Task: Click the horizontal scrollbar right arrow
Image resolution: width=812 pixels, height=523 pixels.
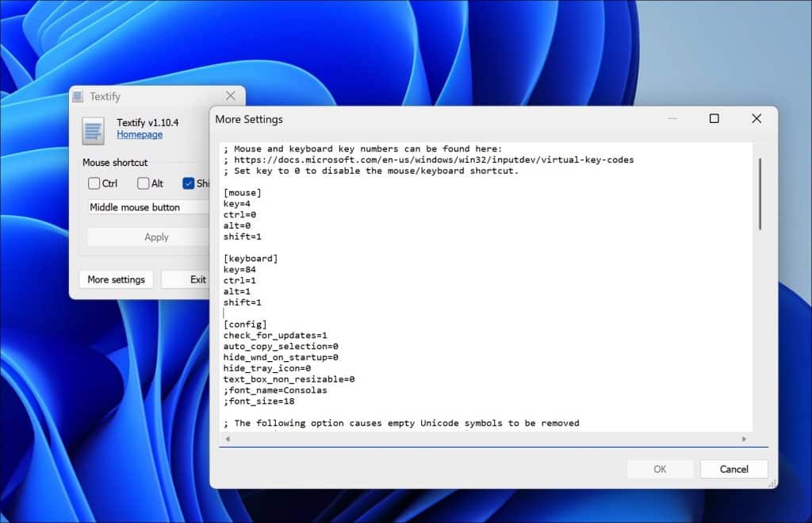Action: pos(744,439)
